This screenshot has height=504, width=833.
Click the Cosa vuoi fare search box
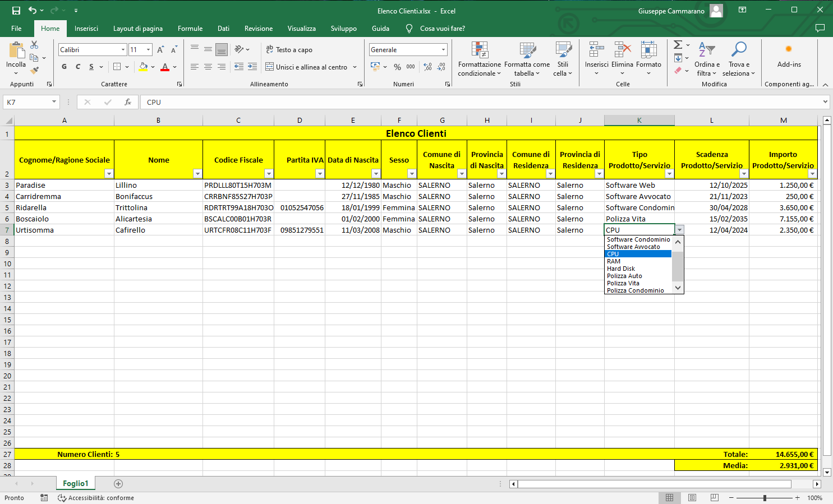click(442, 29)
